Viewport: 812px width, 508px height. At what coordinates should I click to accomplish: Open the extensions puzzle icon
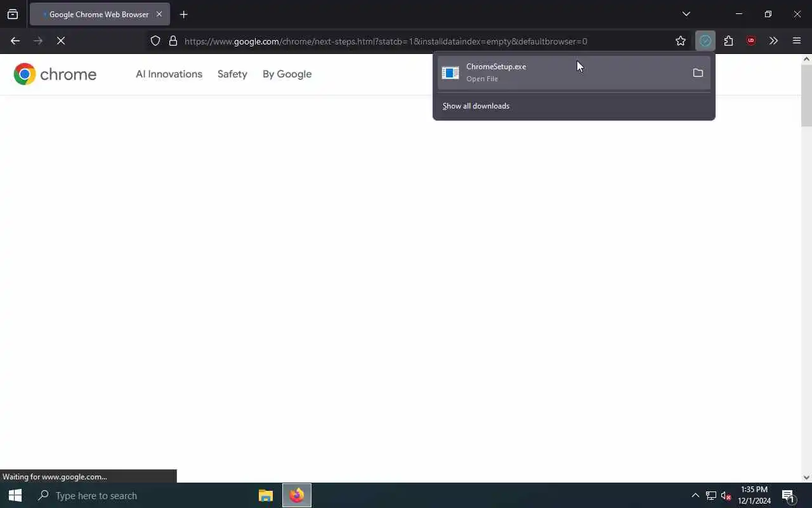tap(728, 41)
